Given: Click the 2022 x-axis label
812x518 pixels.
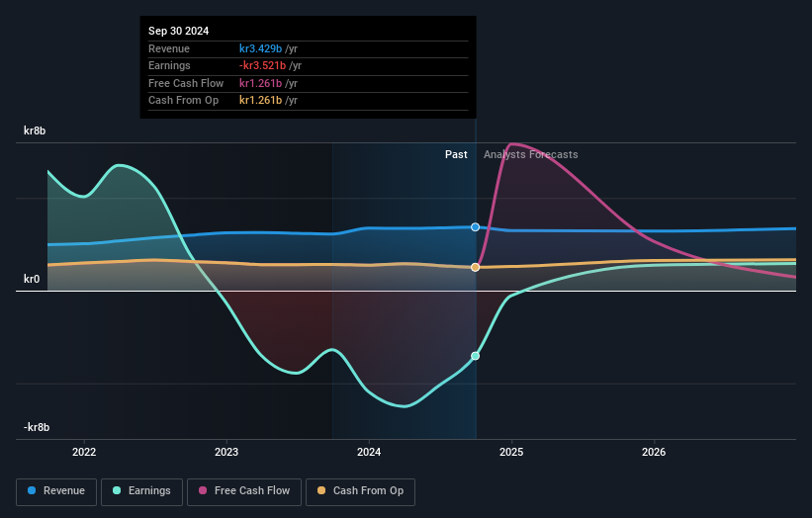Looking at the screenshot, I should click(84, 453).
